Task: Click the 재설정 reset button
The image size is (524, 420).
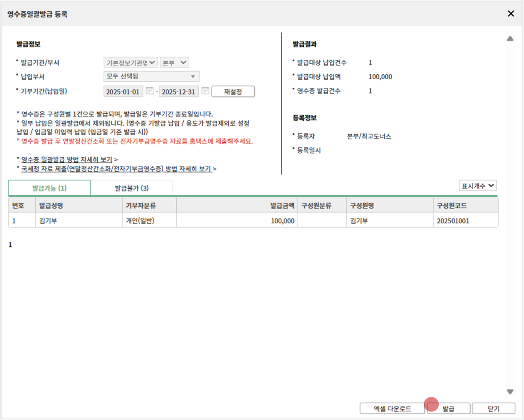Action: (233, 91)
